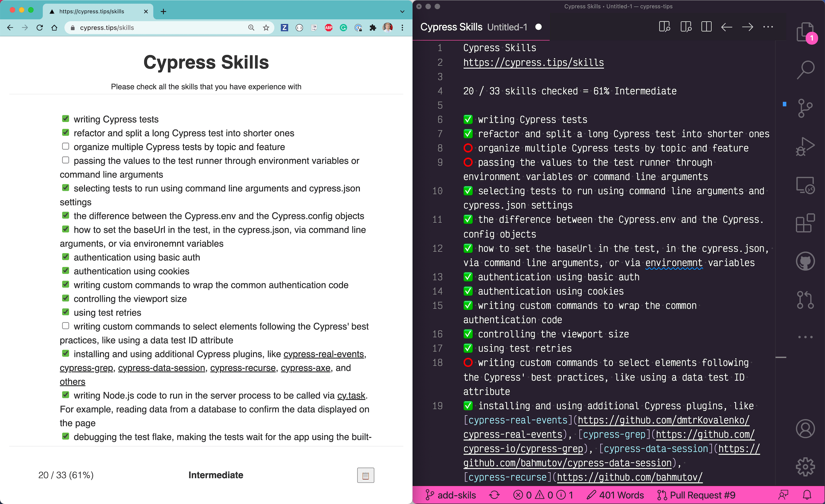This screenshot has width=825, height=504.
Task: Open the browser extensions puzzle menu
Action: point(373,28)
